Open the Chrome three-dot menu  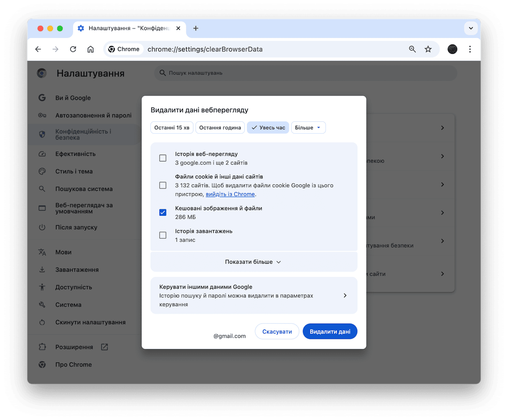pyautogui.click(x=470, y=49)
